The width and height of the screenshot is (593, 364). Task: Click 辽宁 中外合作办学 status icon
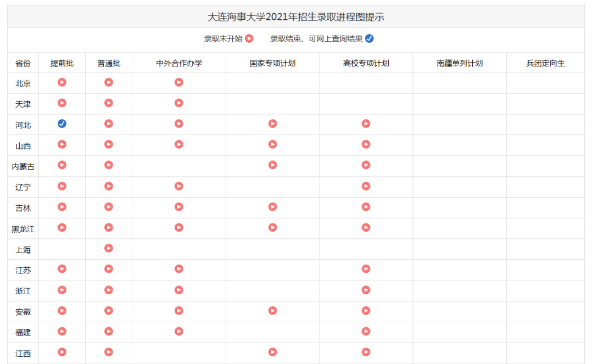[x=179, y=186]
